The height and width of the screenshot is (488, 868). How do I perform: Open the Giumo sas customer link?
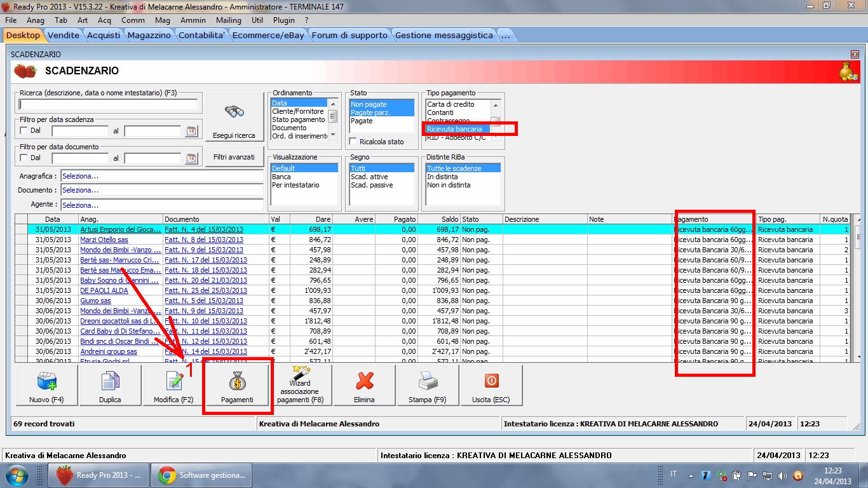click(95, 301)
